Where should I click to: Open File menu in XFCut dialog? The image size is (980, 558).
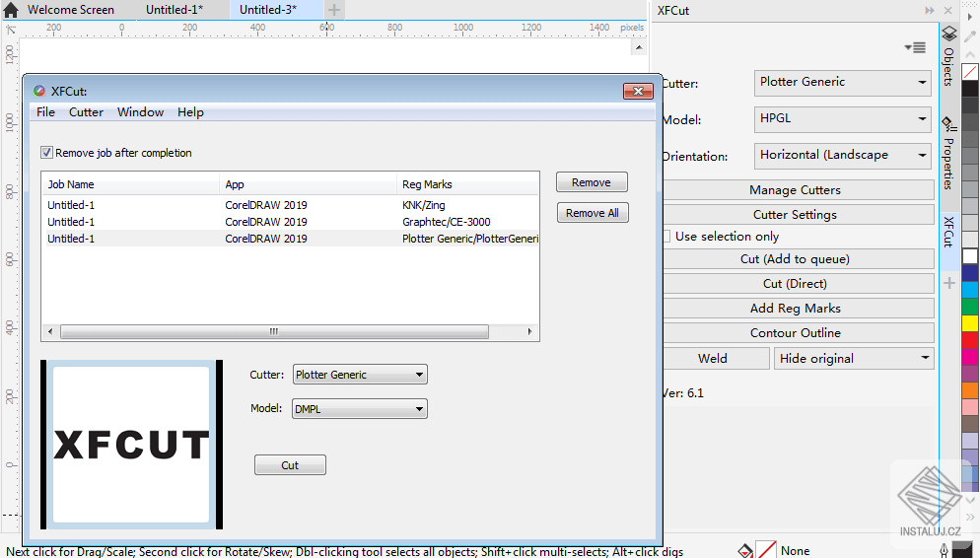tap(45, 111)
